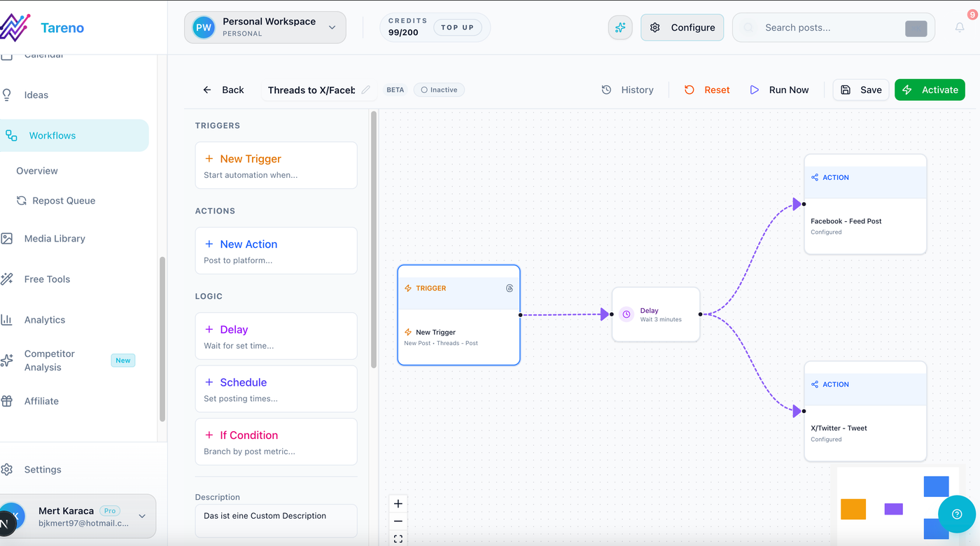Image resolution: width=980 pixels, height=546 pixels.
Task: Click the BETA badge
Action: pos(395,90)
